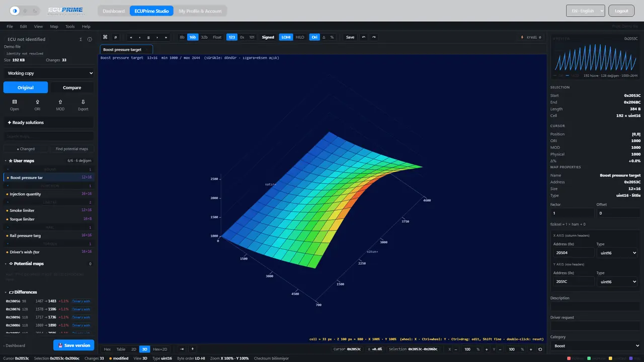Click the Logout button
Image resolution: width=644 pixels, height=362 pixels.
pyautogui.click(x=621, y=11)
